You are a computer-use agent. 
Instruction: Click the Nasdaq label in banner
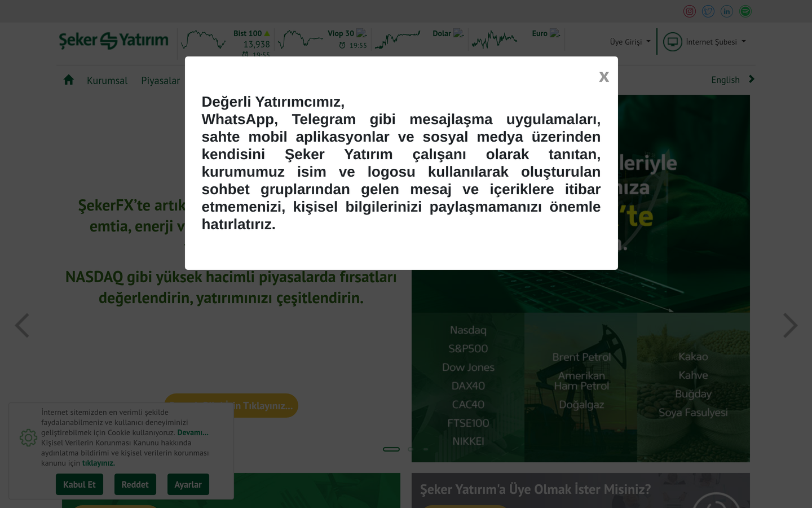click(x=468, y=330)
